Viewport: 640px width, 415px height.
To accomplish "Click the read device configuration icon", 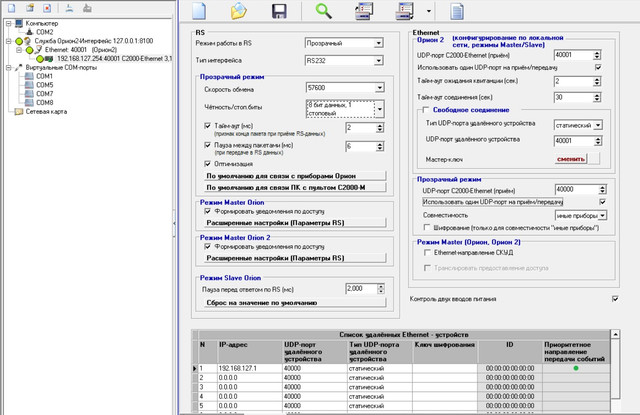I will click(364, 11).
